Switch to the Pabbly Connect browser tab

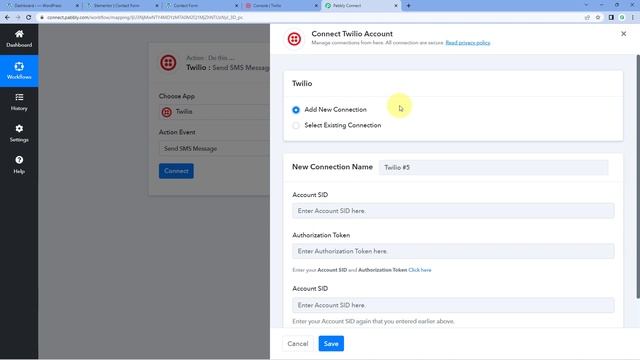click(x=360, y=6)
